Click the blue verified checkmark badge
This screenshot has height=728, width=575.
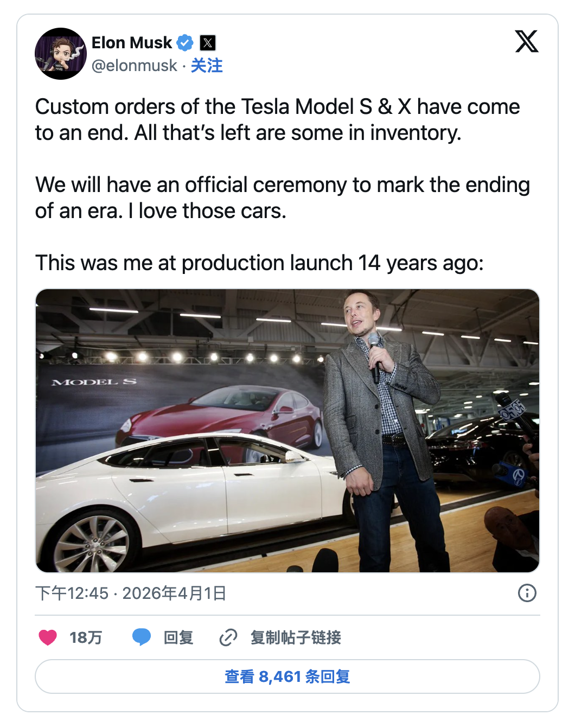click(x=185, y=42)
